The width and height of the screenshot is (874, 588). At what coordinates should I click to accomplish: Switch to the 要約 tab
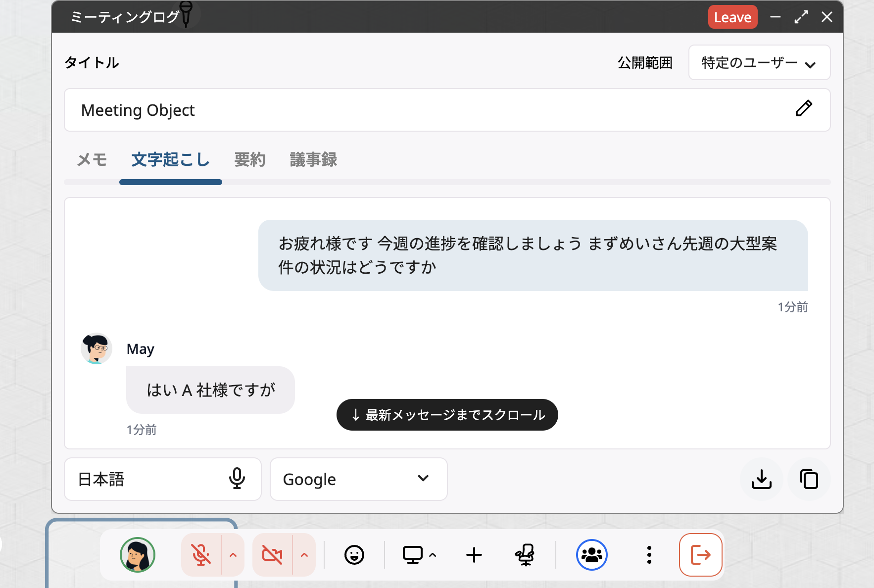pyautogui.click(x=250, y=159)
